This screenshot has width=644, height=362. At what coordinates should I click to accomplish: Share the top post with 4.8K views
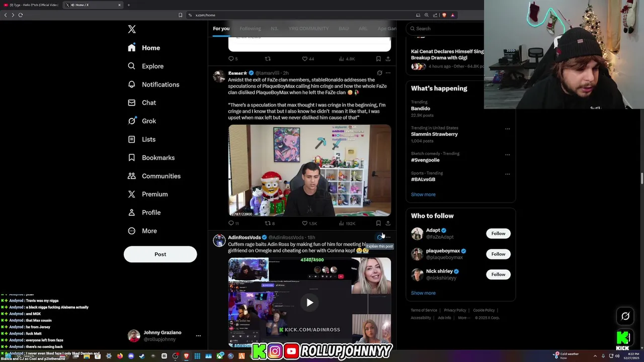click(x=388, y=59)
